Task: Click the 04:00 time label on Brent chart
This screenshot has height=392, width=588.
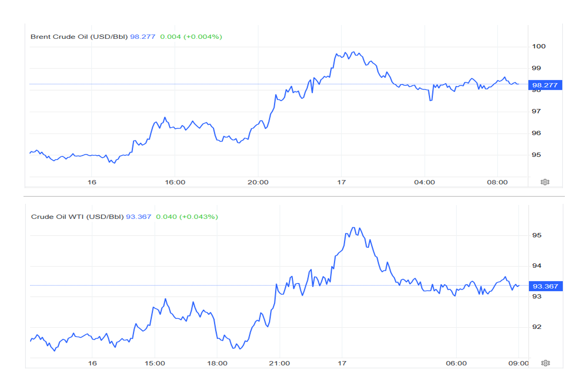Action: 425,182
